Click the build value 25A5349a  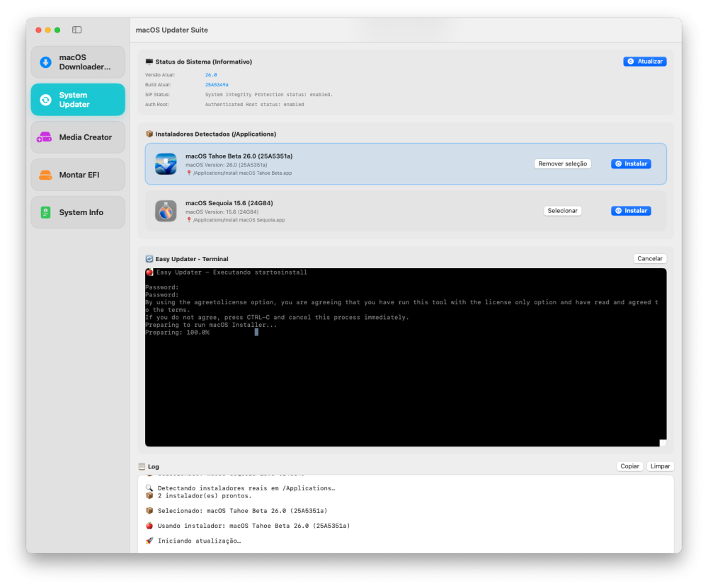(217, 85)
